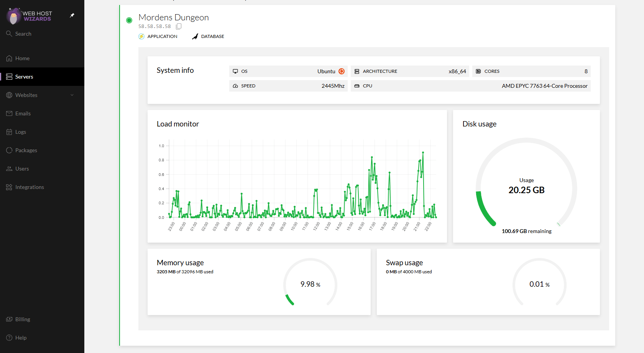Open the Integrations page
The width and height of the screenshot is (644, 353).
pyautogui.click(x=42, y=187)
